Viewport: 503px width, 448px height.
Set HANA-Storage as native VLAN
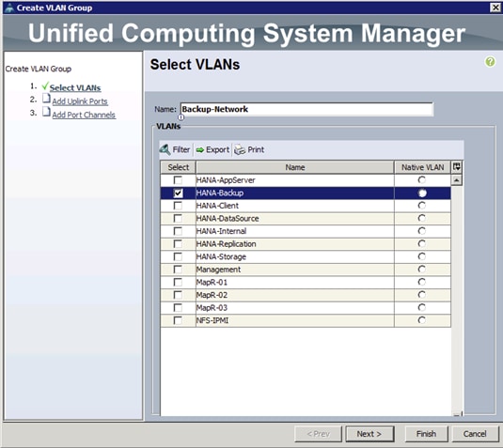pyautogui.click(x=422, y=256)
